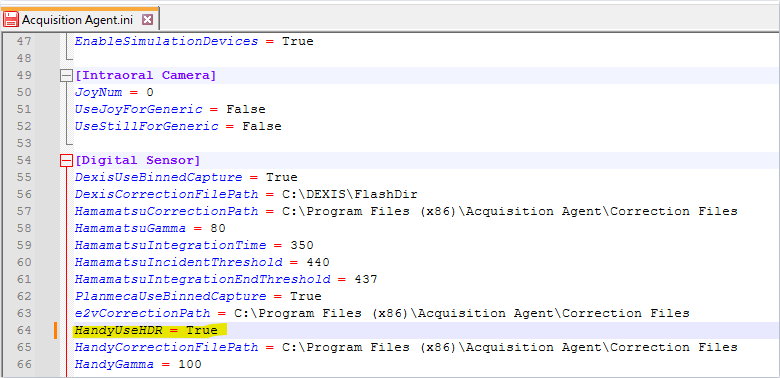Click line number 49 in the margin

24,76
